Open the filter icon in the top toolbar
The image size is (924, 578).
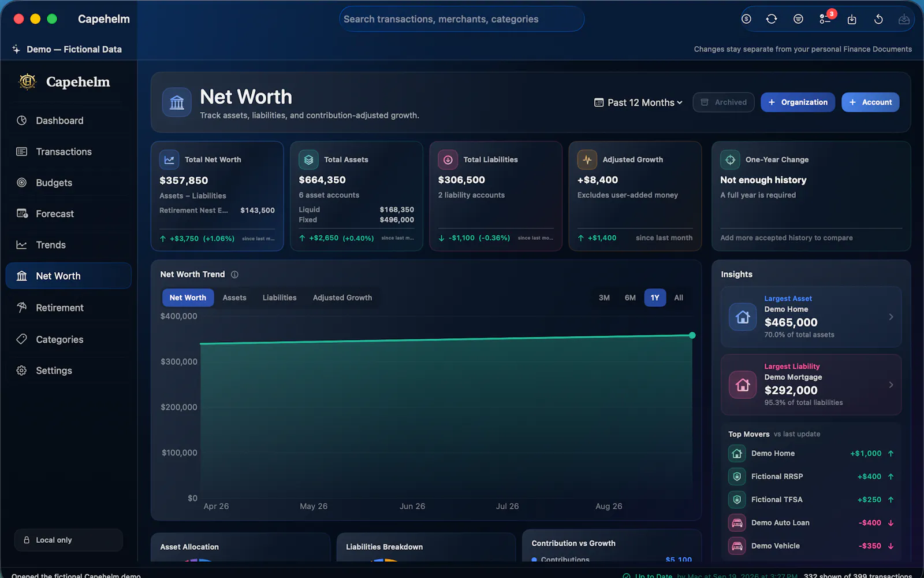(x=798, y=19)
